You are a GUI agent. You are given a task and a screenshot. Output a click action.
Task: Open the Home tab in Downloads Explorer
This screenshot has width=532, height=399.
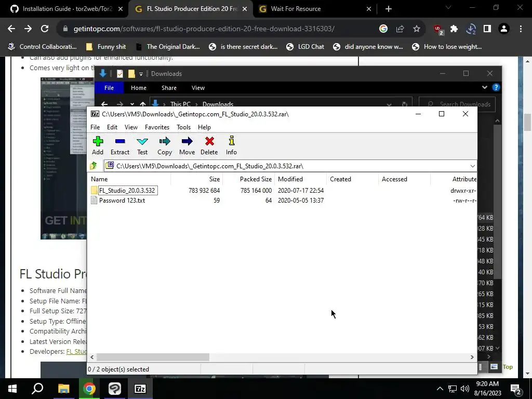(139, 88)
